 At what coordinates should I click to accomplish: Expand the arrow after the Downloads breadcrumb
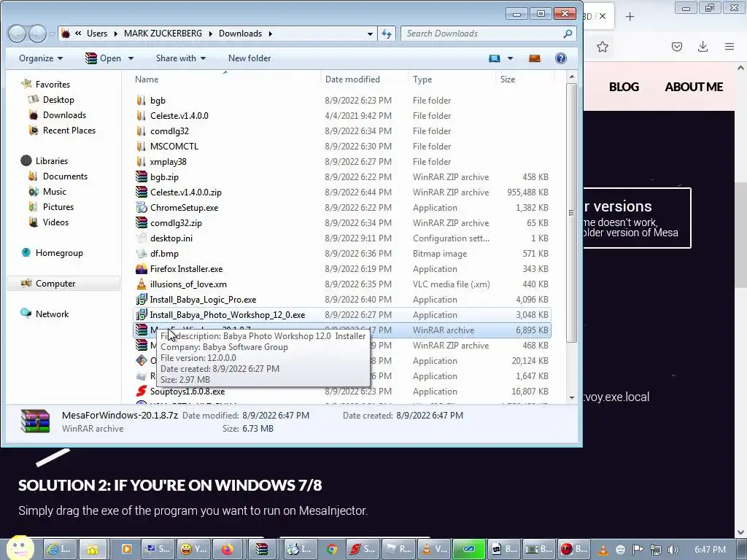(271, 34)
